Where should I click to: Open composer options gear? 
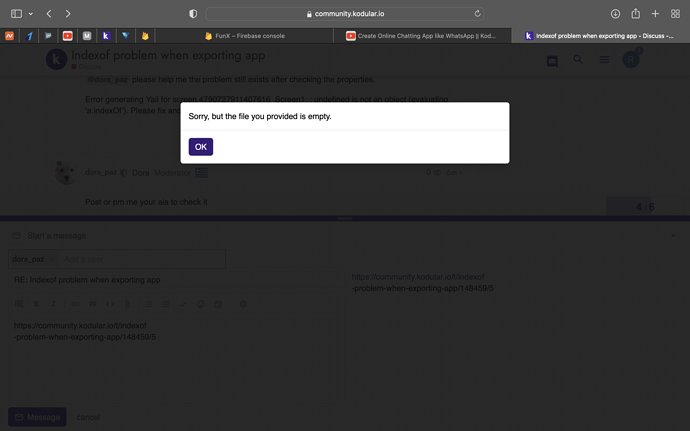click(x=243, y=304)
